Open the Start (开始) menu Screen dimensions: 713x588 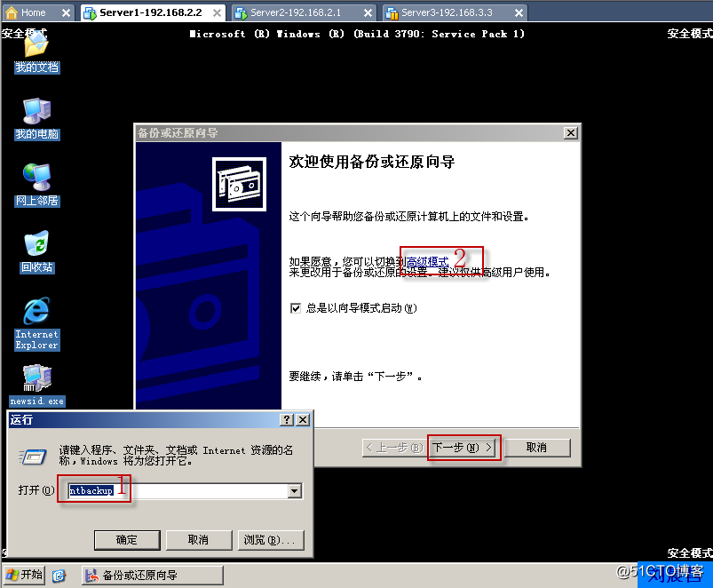coord(25,575)
